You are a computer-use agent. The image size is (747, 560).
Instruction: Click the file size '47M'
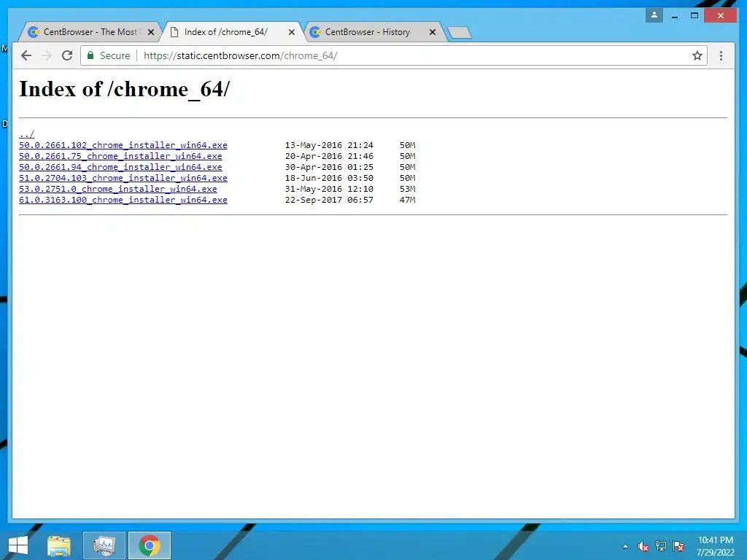click(407, 200)
